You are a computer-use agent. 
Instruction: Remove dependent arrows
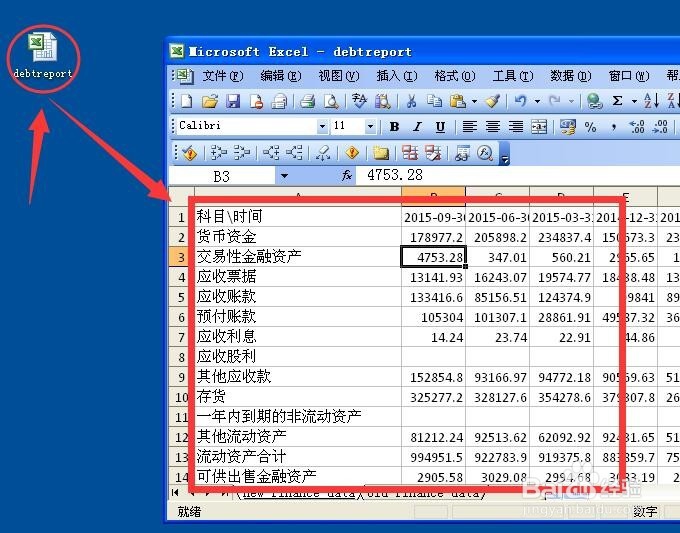click(x=294, y=153)
